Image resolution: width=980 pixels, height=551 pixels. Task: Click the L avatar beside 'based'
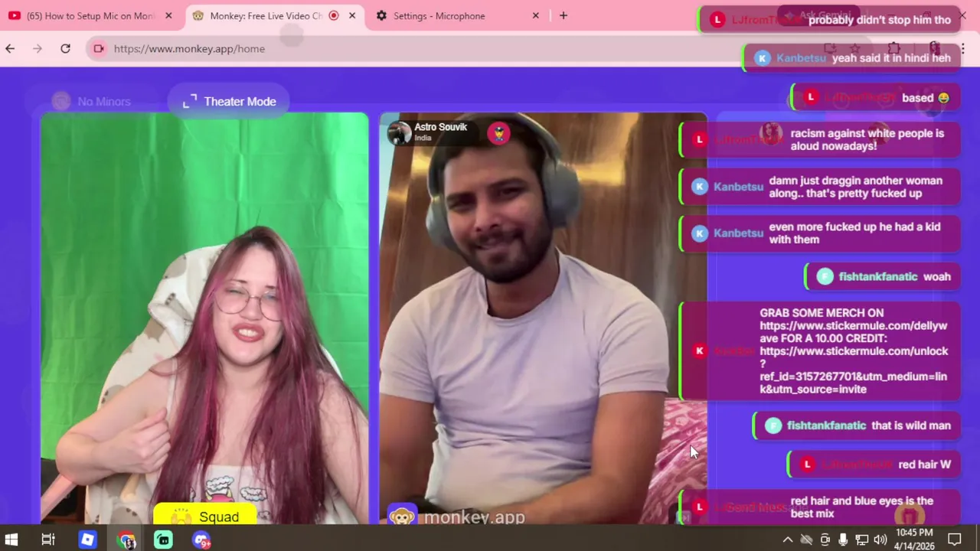click(811, 97)
